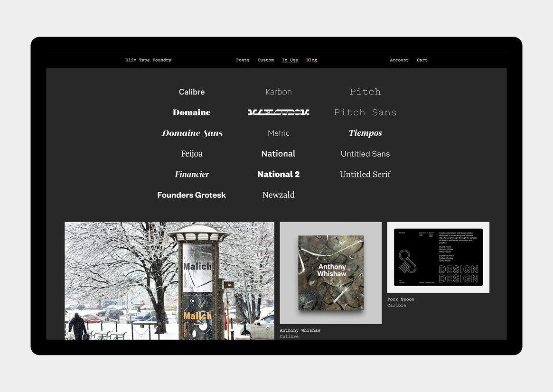Pick the Newzald font
The width and height of the screenshot is (553, 392).
point(278,195)
